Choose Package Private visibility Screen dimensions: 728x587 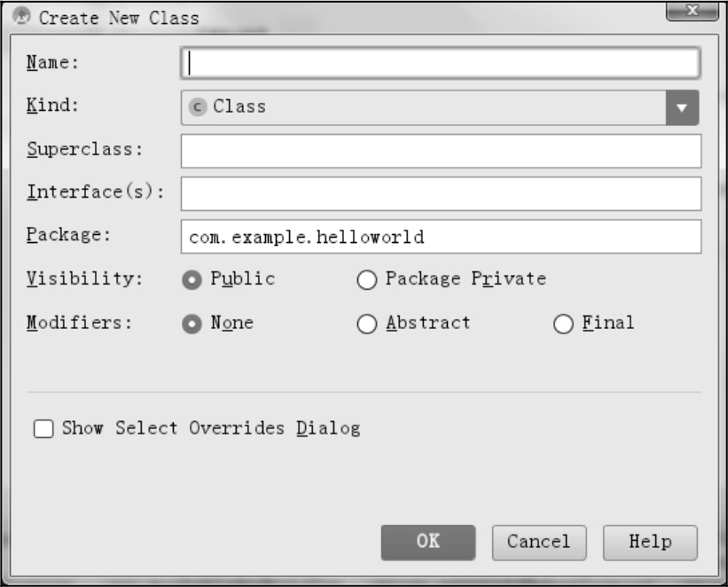coord(367,280)
